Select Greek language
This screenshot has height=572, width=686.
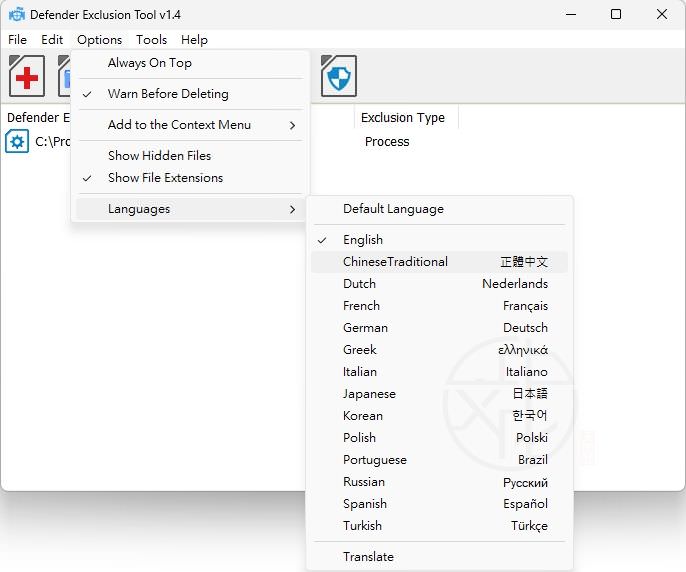pyautogui.click(x=439, y=350)
